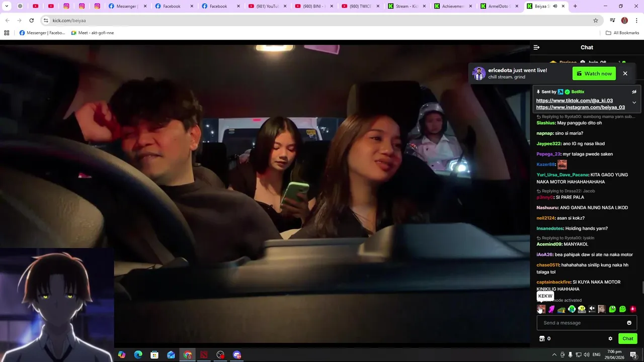Open the channel points shop icon

542,339
